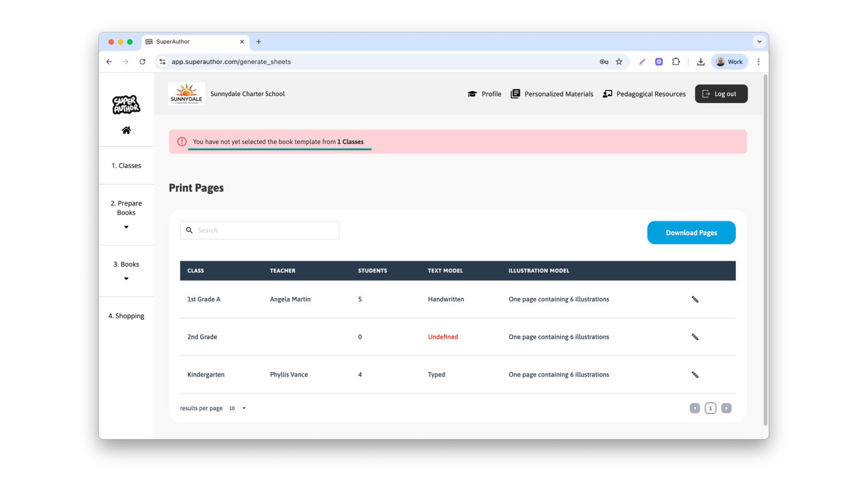Expand the Books submenu arrow
Image resolution: width=868 pixels, height=488 pixels.
click(126, 278)
